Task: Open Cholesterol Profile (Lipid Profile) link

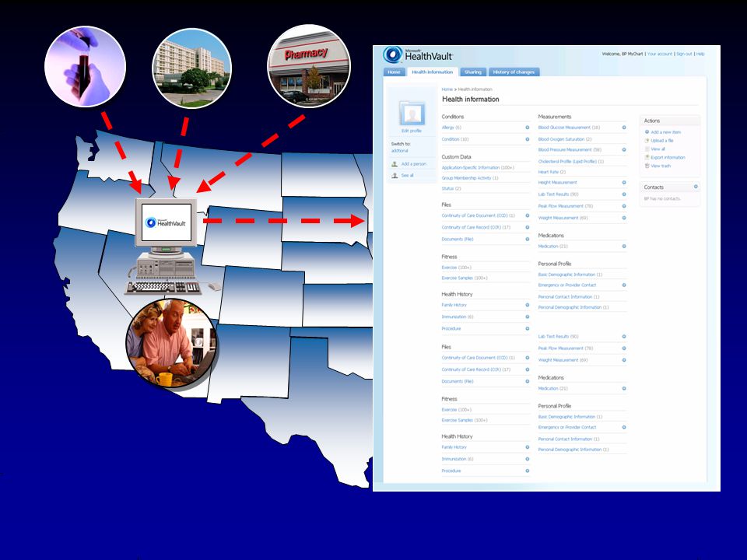Action: 571,162
